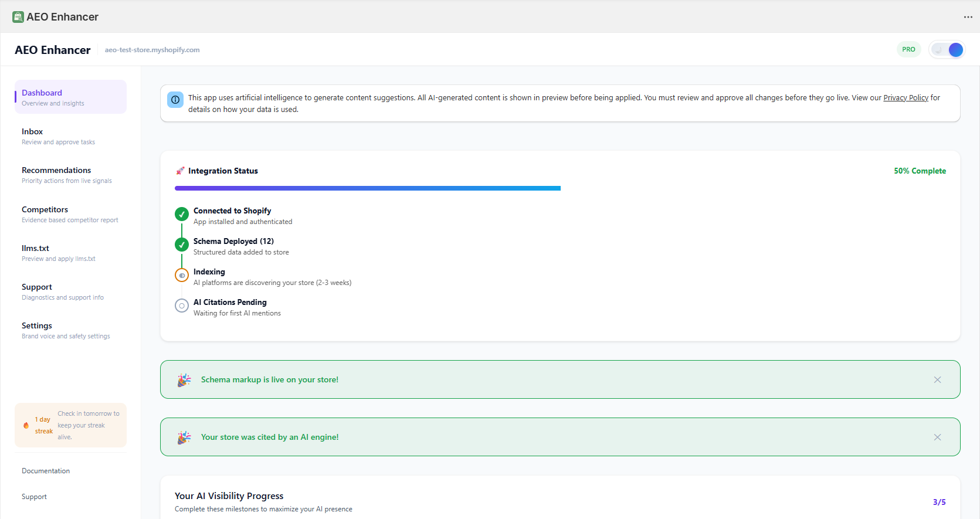Screen dimensions: 980x519
Task: Click the info icon in the AI notice
Action: tap(175, 100)
